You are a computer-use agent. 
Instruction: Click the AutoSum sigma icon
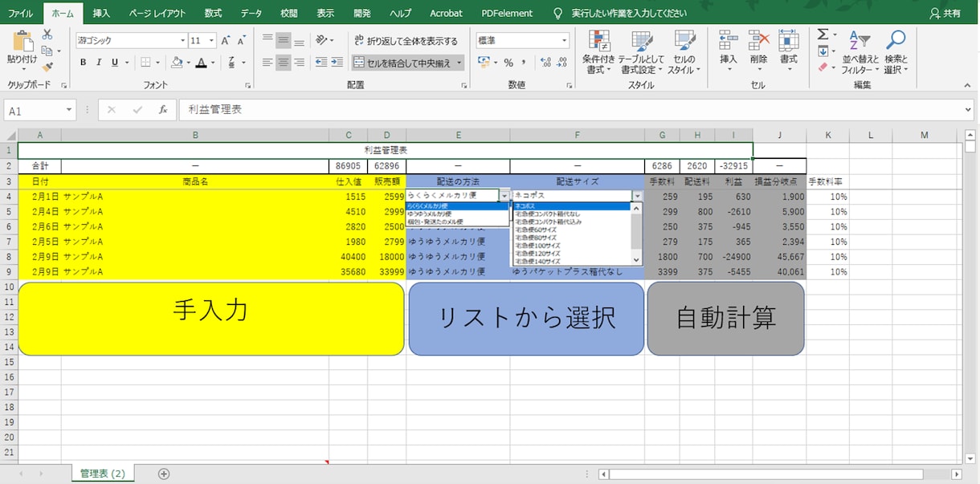point(823,35)
